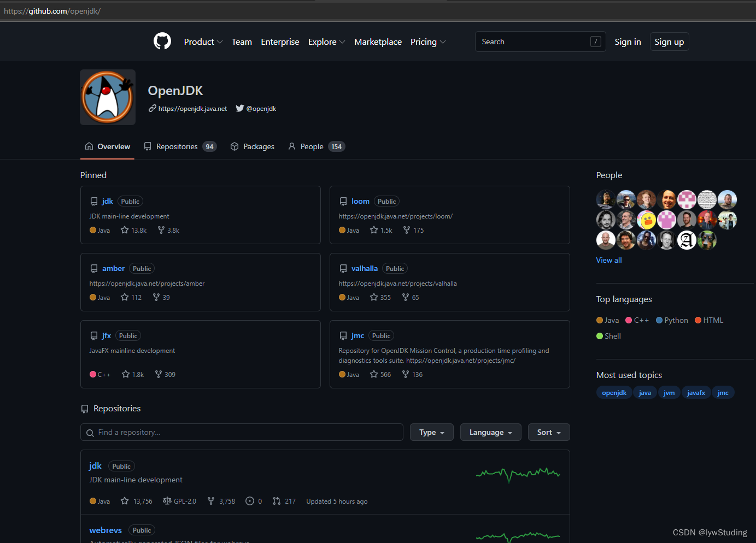Expand the Pricing menu
756x543 pixels.
click(428, 42)
